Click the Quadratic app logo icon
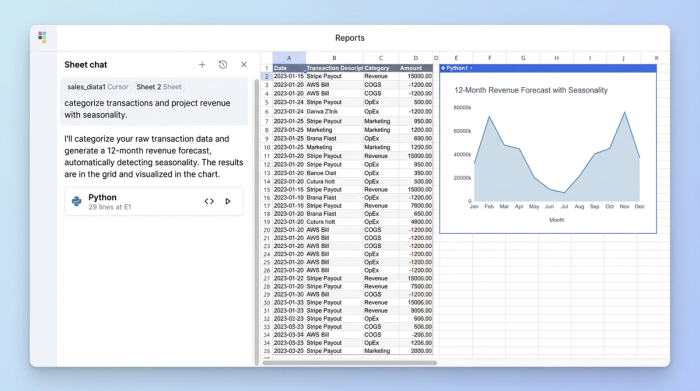 [x=42, y=37]
